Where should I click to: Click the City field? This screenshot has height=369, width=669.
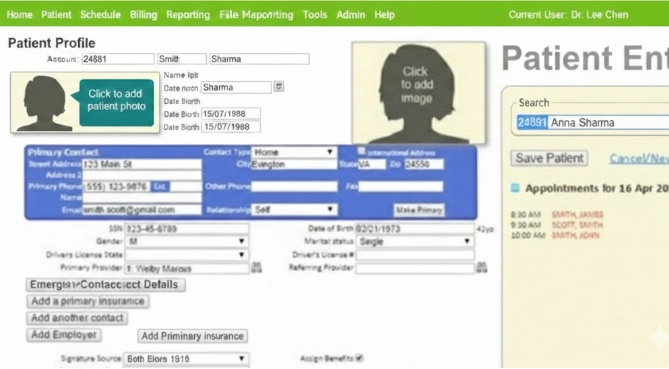pyautogui.click(x=294, y=164)
